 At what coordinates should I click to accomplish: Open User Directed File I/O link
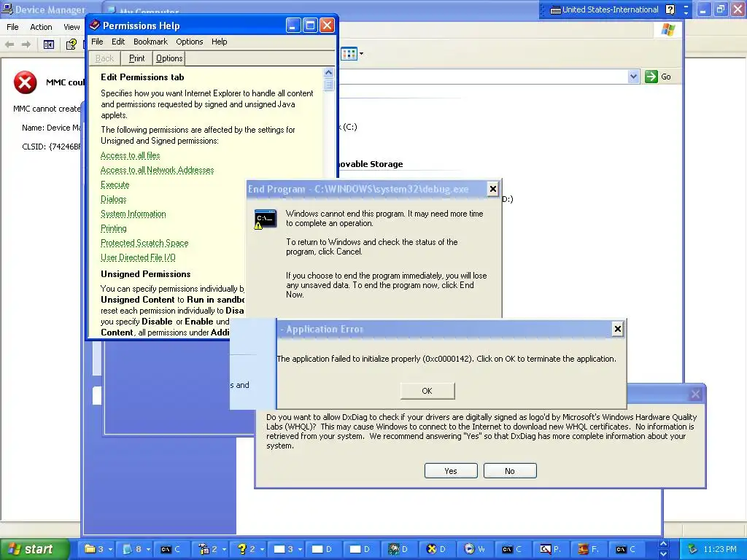(x=138, y=257)
